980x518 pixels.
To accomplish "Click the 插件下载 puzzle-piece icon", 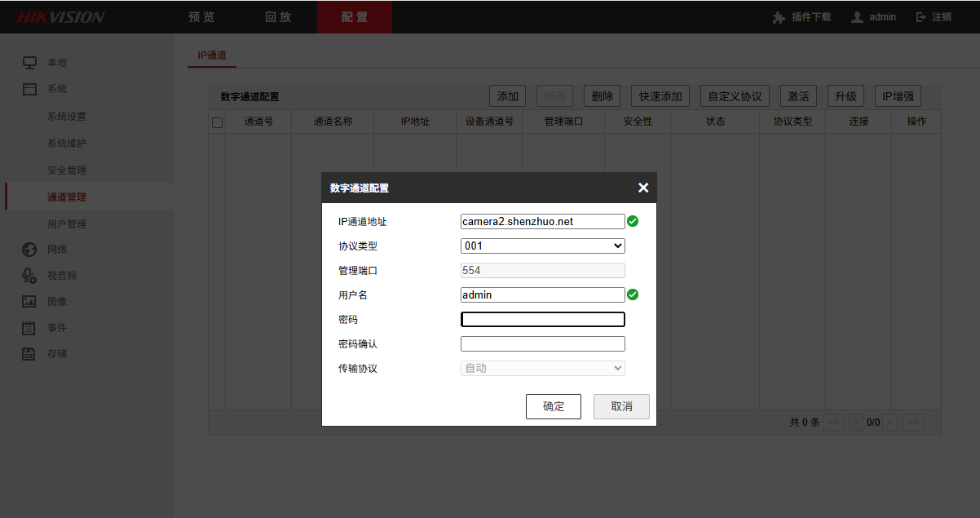I will tap(779, 17).
